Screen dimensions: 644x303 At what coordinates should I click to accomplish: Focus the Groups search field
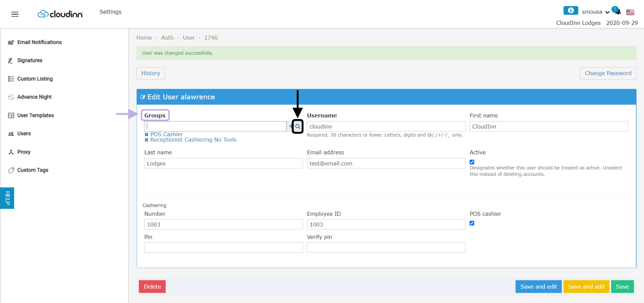click(215, 126)
